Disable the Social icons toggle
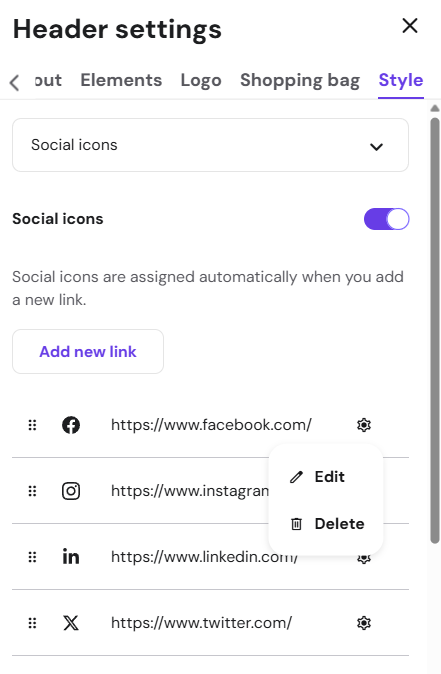This screenshot has height=674, width=441. [386, 219]
